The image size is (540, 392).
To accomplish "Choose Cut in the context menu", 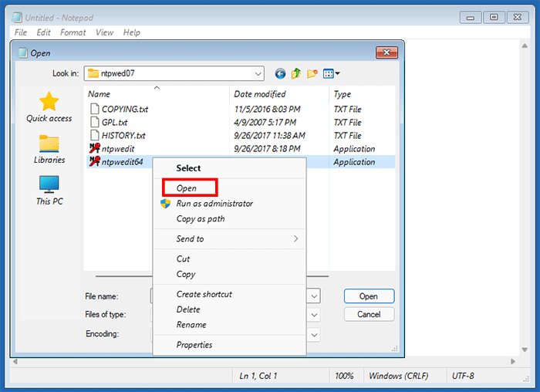I will point(183,259).
